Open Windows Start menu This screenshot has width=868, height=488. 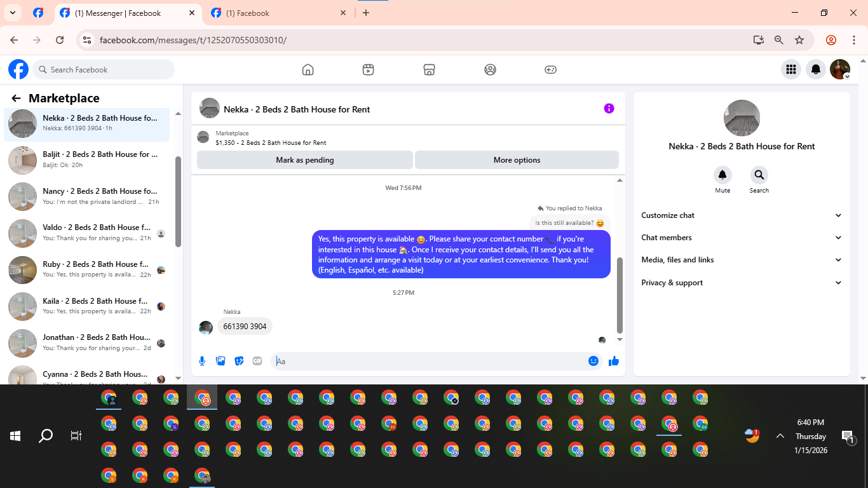click(x=15, y=436)
